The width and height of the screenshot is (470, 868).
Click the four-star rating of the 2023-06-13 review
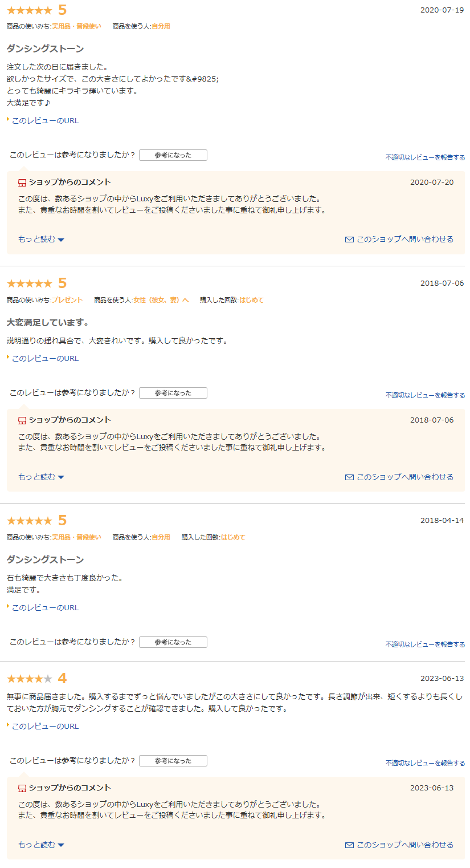click(29, 679)
